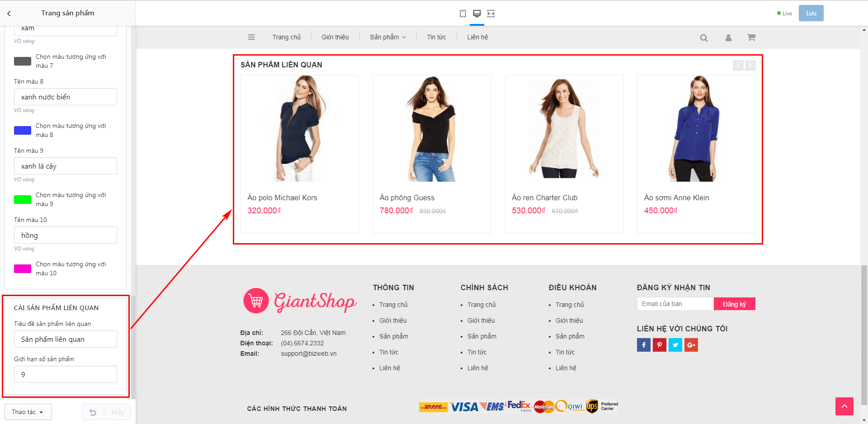Pick the green swatch for màu 9

click(23, 199)
